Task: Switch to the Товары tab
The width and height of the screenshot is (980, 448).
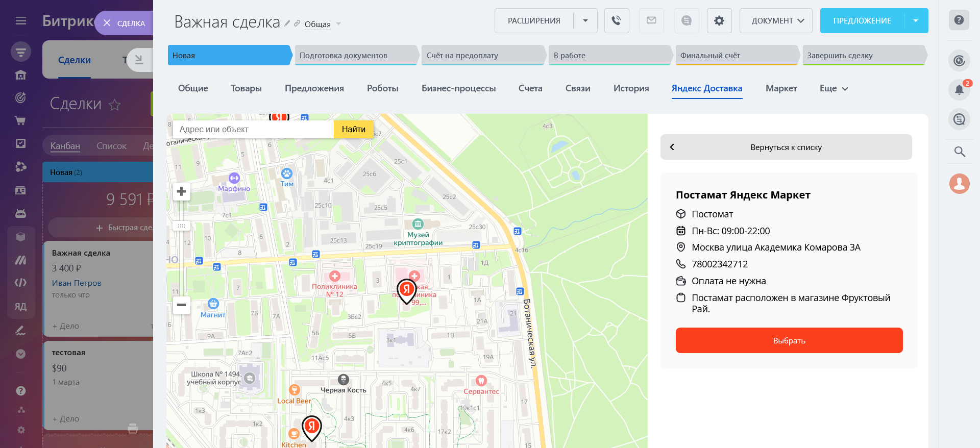Action: click(x=246, y=89)
